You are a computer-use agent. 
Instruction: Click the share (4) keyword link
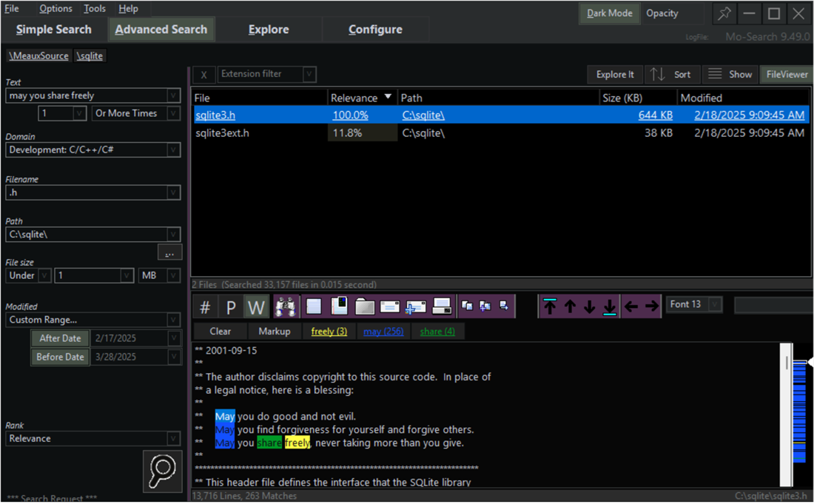[437, 332]
